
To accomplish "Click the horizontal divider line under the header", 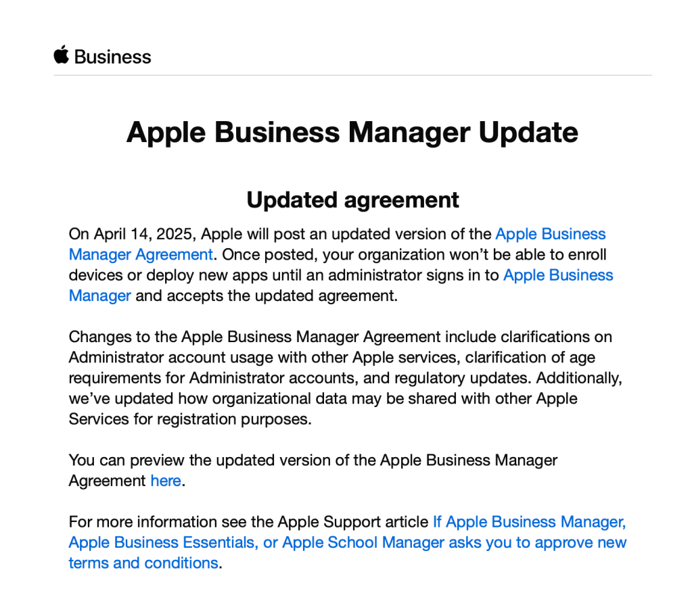I will [352, 74].
